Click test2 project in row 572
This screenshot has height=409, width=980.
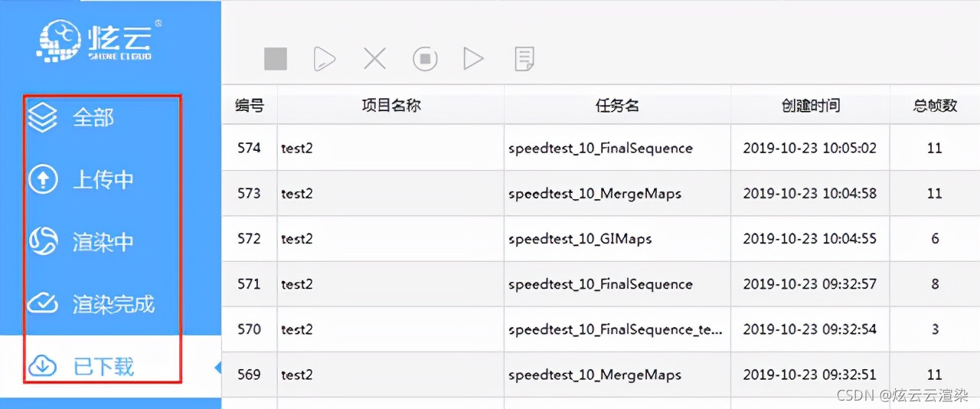click(297, 238)
